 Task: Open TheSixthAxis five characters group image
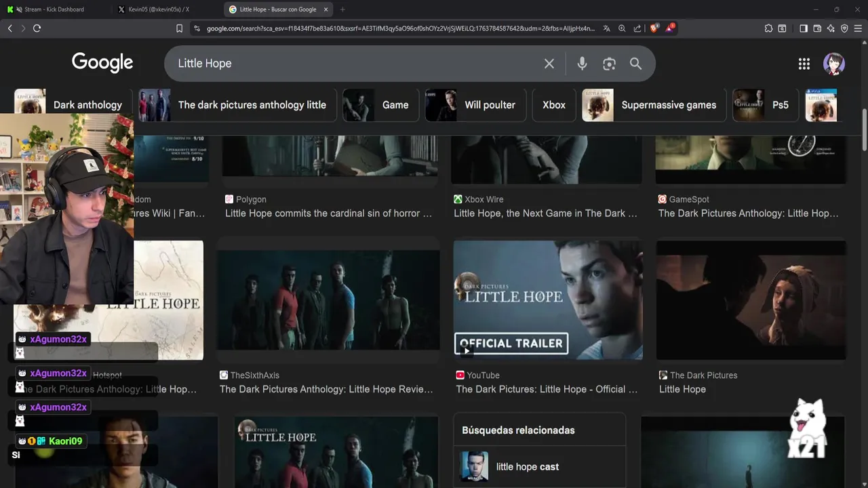pos(328,300)
